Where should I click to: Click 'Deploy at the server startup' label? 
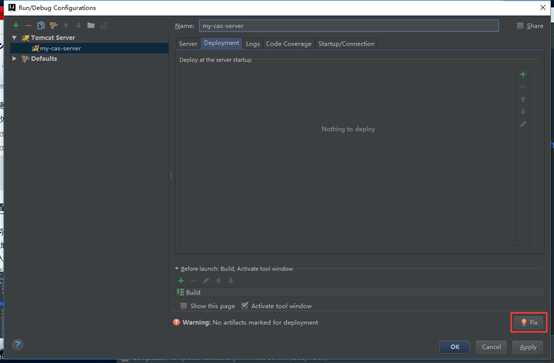coord(215,60)
